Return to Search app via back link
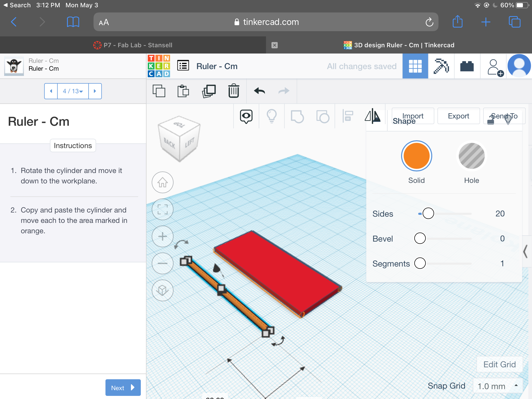The width and height of the screenshot is (532, 399). pyautogui.click(x=17, y=5)
